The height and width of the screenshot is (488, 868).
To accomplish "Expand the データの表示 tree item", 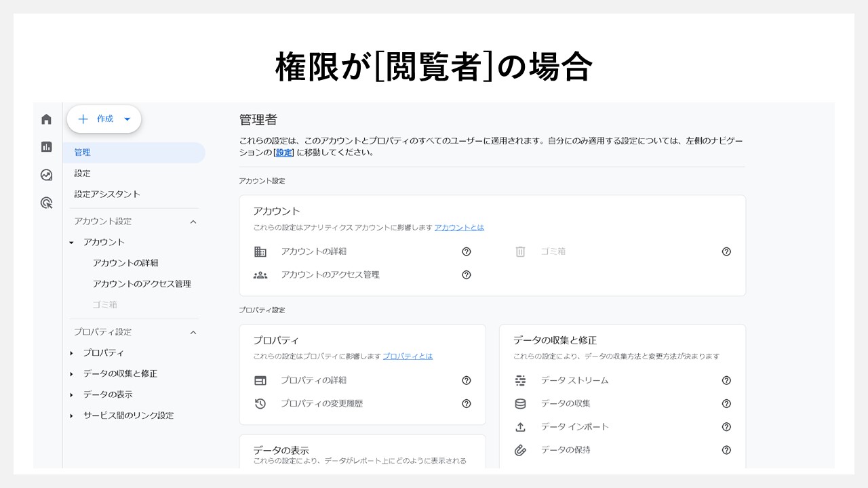I will 73,394.
